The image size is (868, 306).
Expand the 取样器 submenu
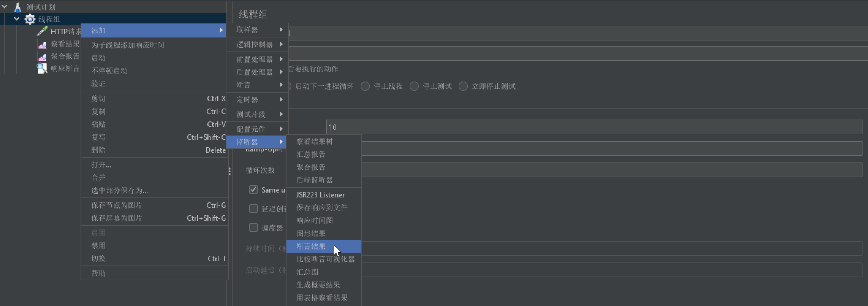click(257, 30)
